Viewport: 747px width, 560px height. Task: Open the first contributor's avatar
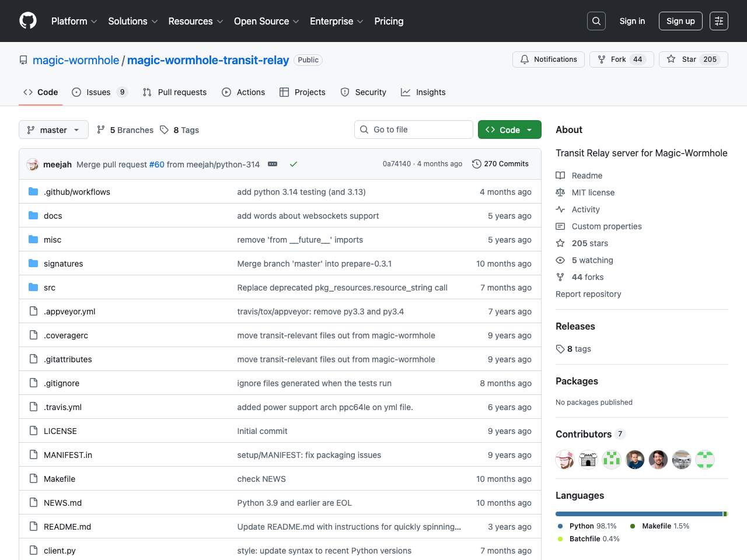[x=565, y=460]
